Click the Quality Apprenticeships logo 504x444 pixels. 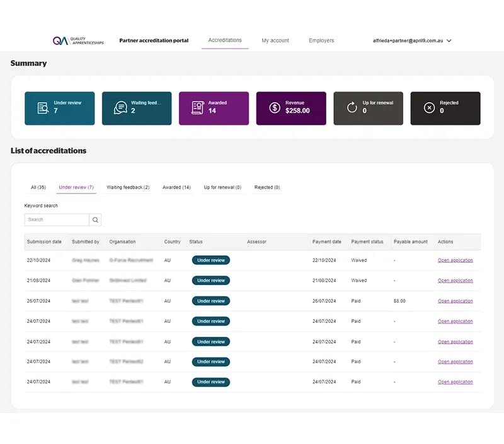click(x=69, y=40)
